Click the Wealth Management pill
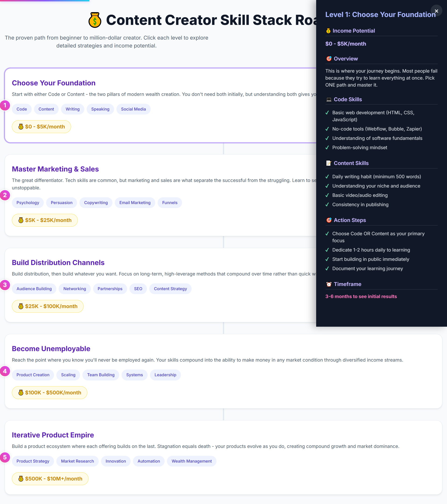 (x=191, y=461)
